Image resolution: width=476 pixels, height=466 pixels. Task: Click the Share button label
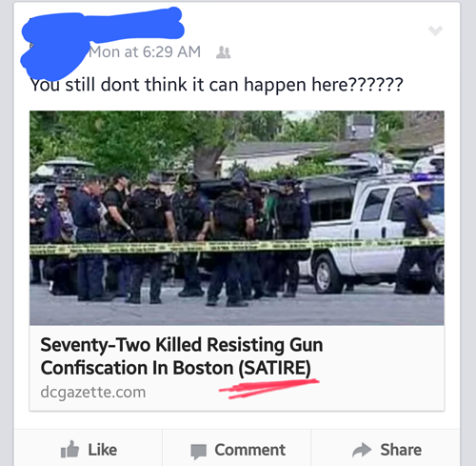click(x=401, y=450)
